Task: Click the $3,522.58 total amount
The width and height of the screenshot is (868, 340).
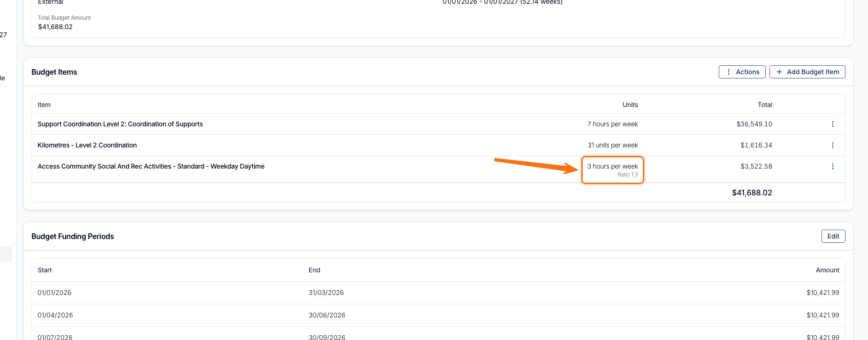Action: (x=756, y=166)
